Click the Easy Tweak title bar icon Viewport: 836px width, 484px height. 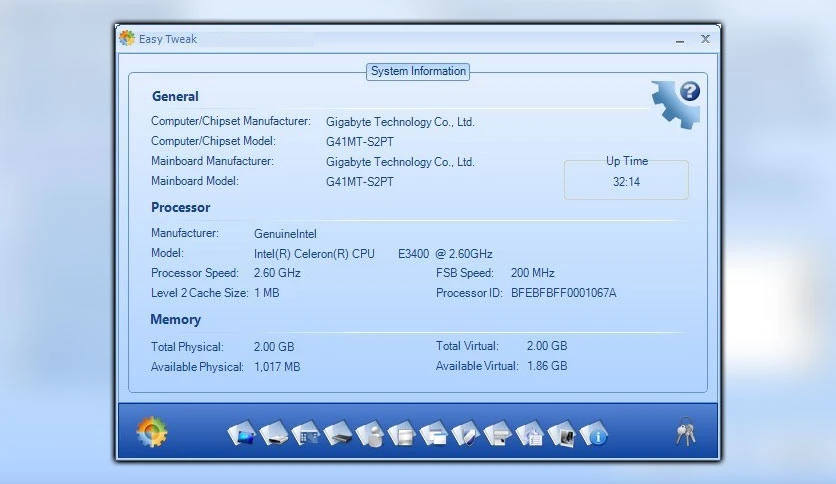click(127, 38)
